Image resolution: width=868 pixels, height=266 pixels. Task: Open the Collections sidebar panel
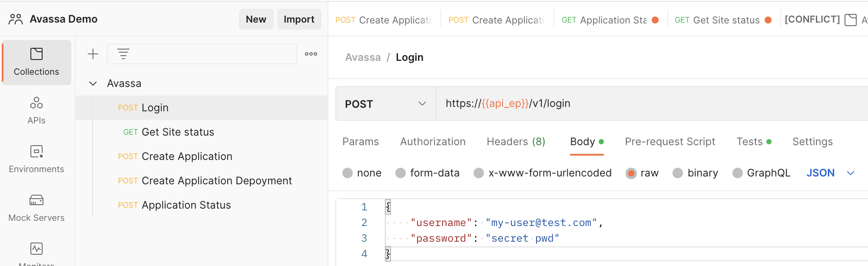(x=36, y=63)
